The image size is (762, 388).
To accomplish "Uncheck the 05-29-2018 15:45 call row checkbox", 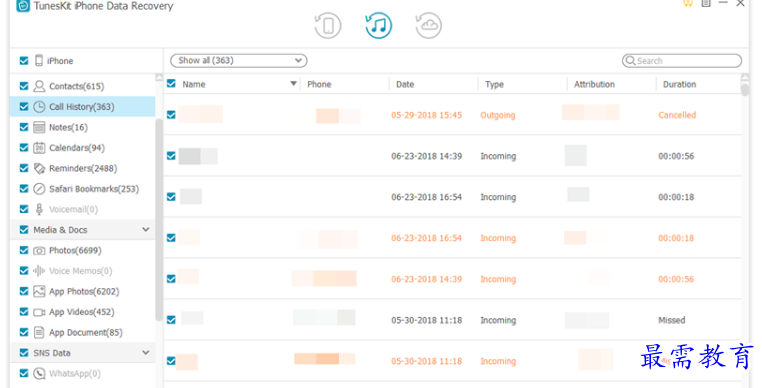I will (x=171, y=115).
